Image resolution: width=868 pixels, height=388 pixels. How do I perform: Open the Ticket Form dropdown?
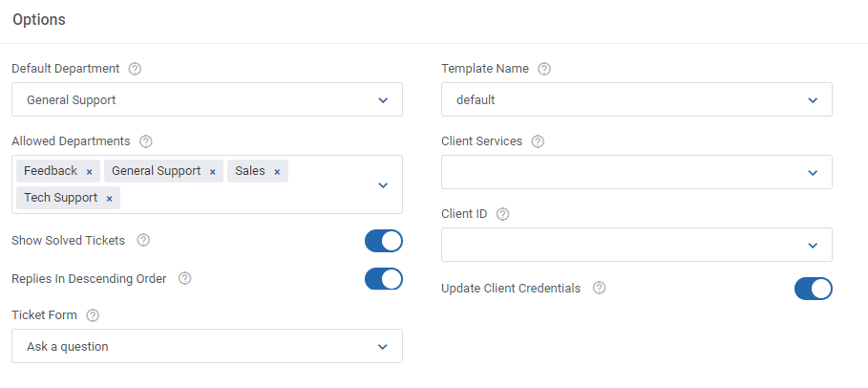pyautogui.click(x=207, y=346)
